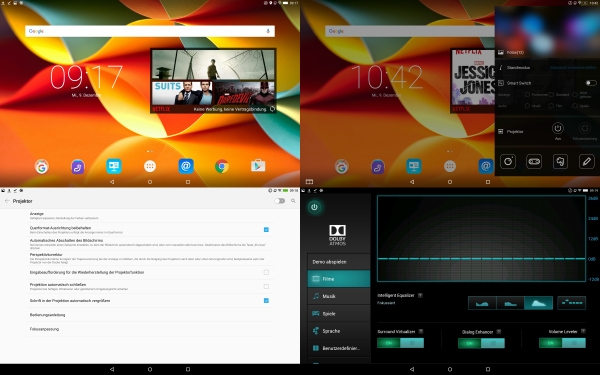
Task: Launch projector app icon in first home dock
Action: pyautogui.click(x=114, y=166)
